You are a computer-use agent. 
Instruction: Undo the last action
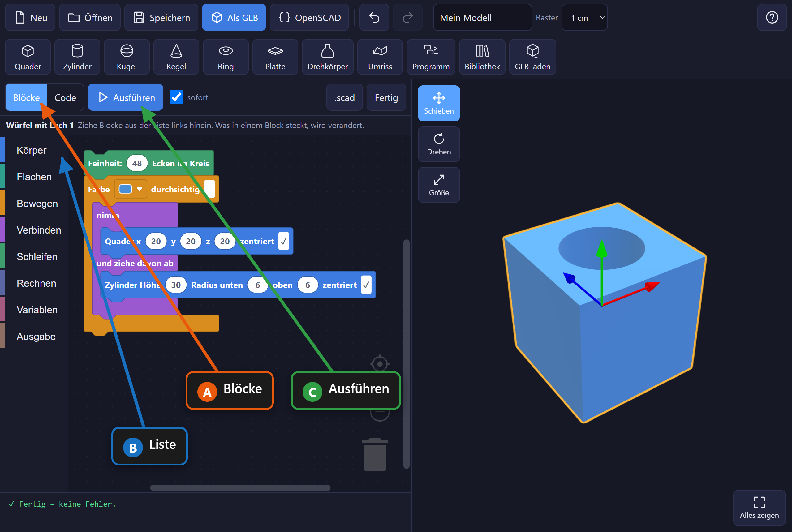tap(374, 18)
